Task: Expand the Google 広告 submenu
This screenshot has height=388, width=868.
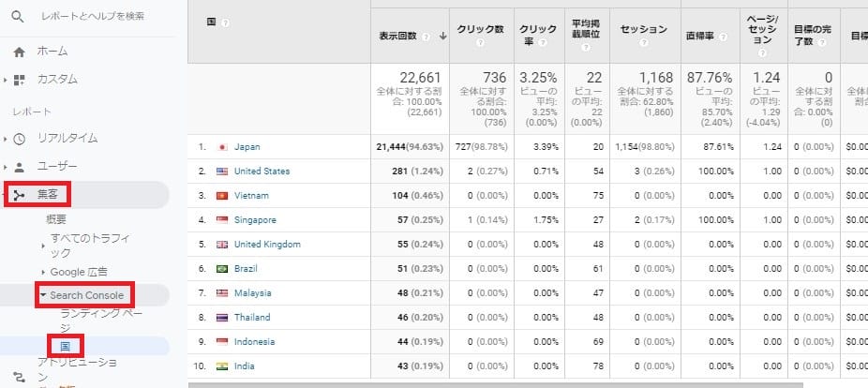Action: click(x=42, y=272)
